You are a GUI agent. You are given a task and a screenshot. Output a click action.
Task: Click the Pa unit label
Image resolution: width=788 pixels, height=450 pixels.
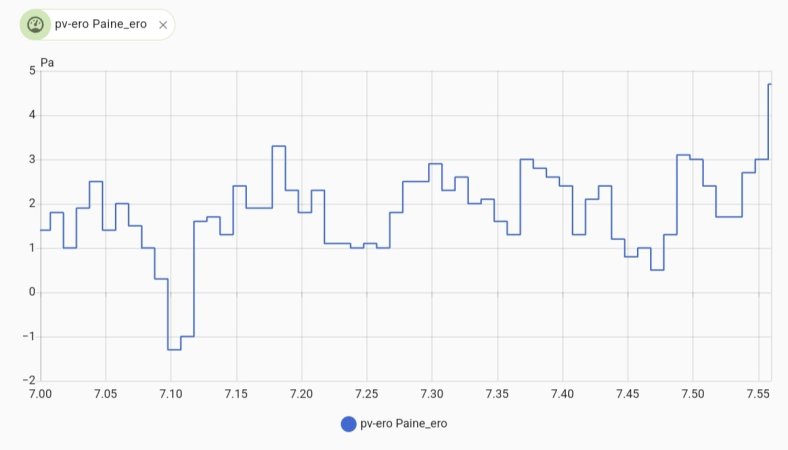click(47, 63)
